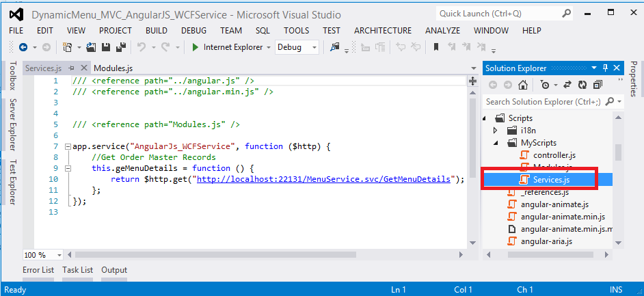Toggle a bookmark using the toolbar flag icon
Image resolution: width=644 pixels, height=296 pixels.
(x=435, y=47)
